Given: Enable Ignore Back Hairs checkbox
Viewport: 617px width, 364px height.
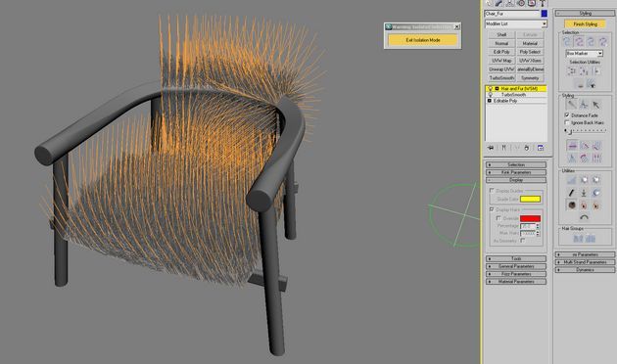Looking at the screenshot, I should coord(567,122).
